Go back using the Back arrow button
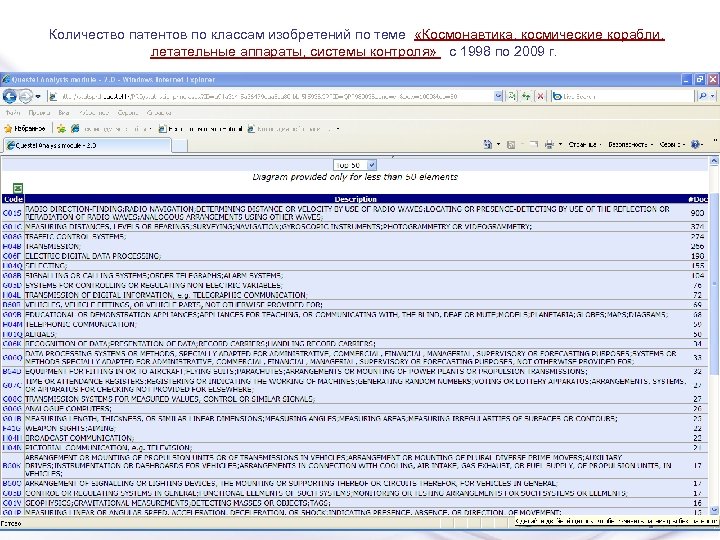Viewport: 720px width, 540px height. 10,96
